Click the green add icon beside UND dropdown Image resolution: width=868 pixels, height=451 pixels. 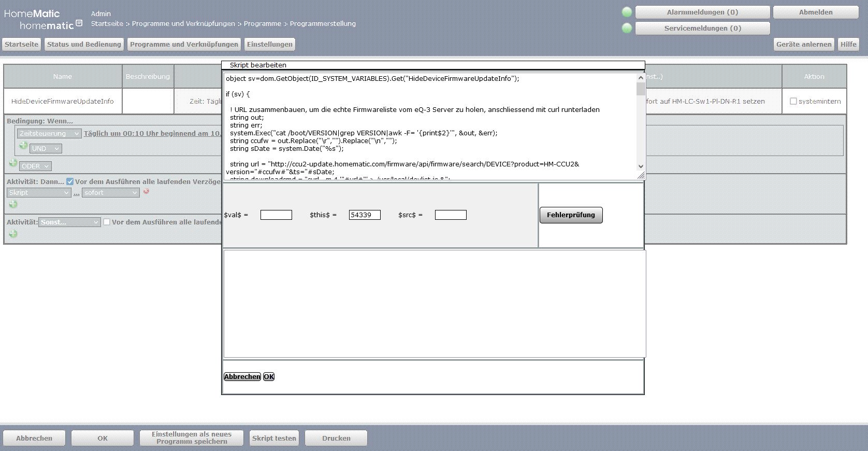[23, 147]
